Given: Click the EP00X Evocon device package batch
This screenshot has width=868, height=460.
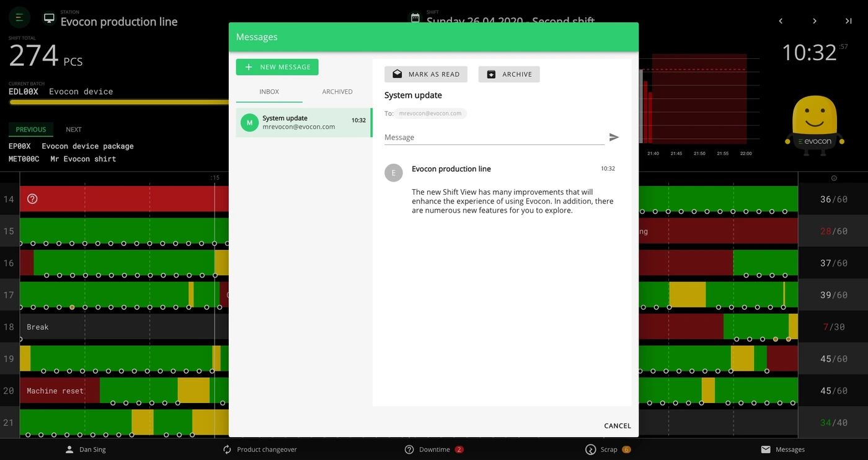Looking at the screenshot, I should tap(71, 146).
